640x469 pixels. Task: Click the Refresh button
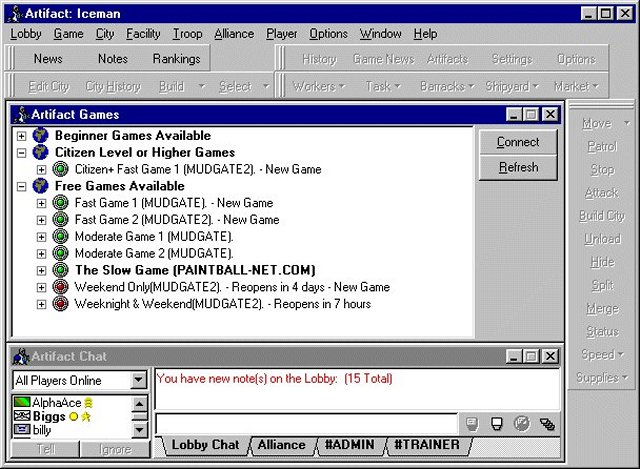[x=517, y=167]
